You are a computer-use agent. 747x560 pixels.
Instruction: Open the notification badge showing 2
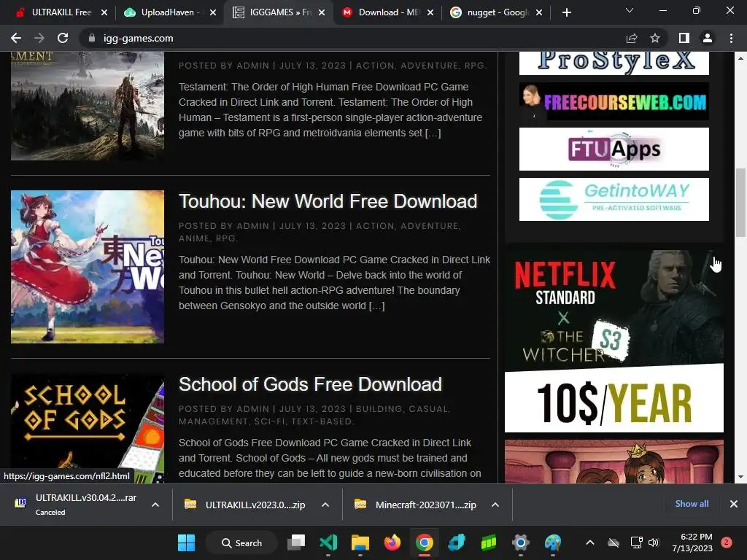click(727, 542)
